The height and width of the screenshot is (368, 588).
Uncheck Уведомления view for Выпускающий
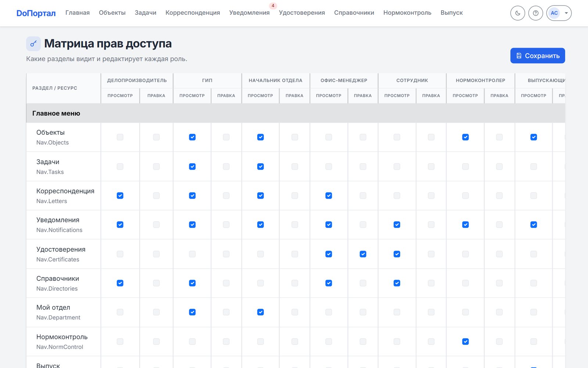[534, 225]
